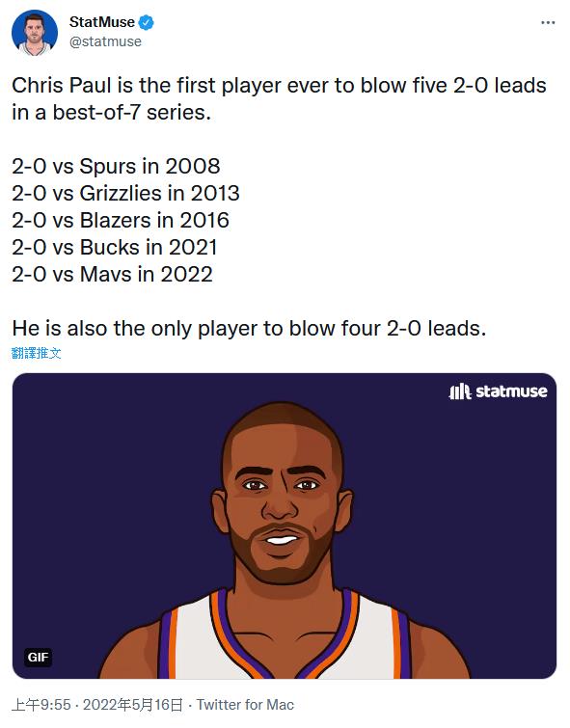Open the StatMuse profile avatar
This screenshot has height=728, width=570.
click(x=35, y=33)
